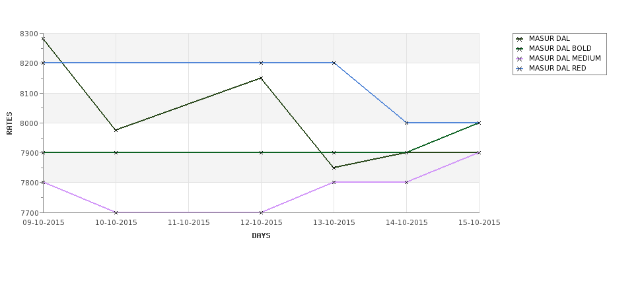Viewport: 644px width, 283px height.
Task: Click MASUR DAL RED point at 8000 on 14-10-2015
Action: point(407,123)
